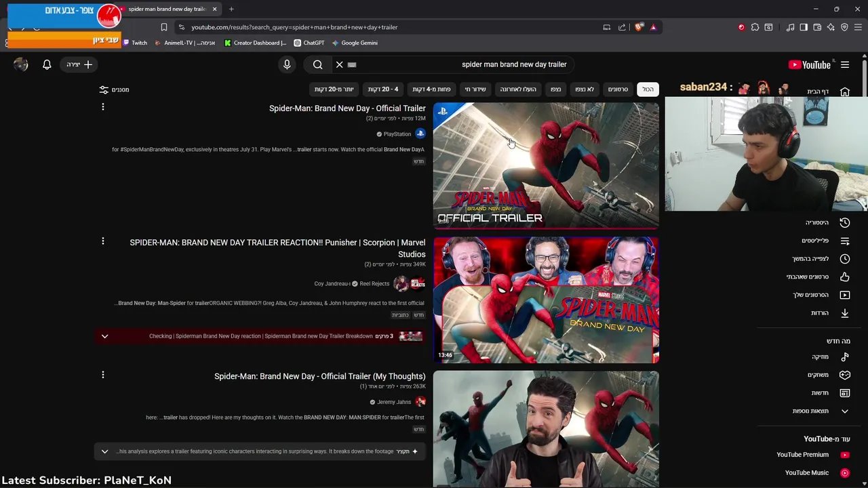Viewport: 868px width, 488px height.
Task: Select the under 4 minutes duration chip
Action: tap(431, 89)
